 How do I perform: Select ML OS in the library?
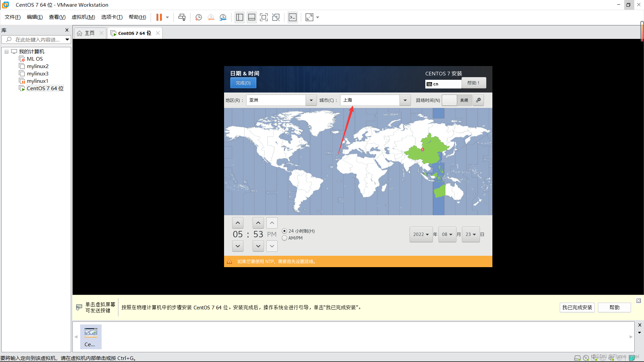35,59
